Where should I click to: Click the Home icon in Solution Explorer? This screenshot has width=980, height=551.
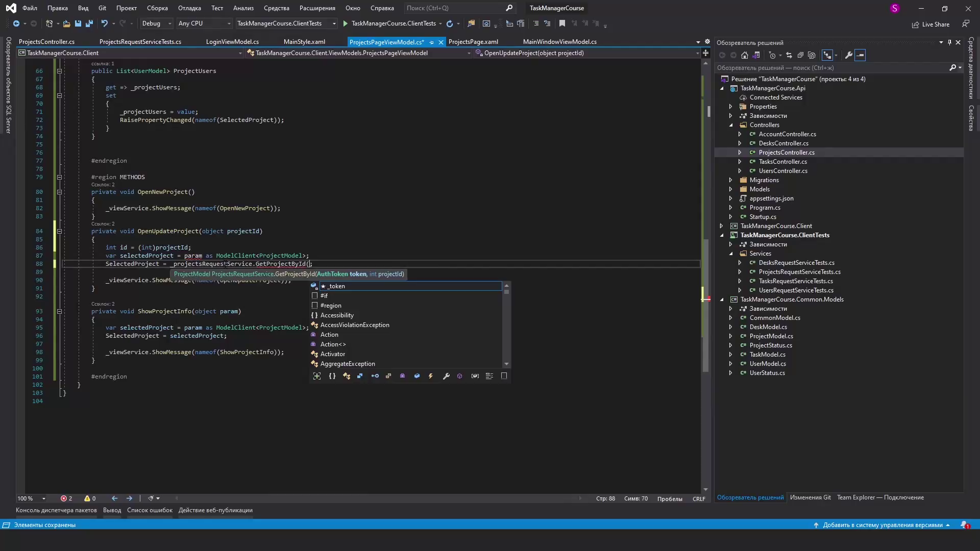(x=745, y=55)
